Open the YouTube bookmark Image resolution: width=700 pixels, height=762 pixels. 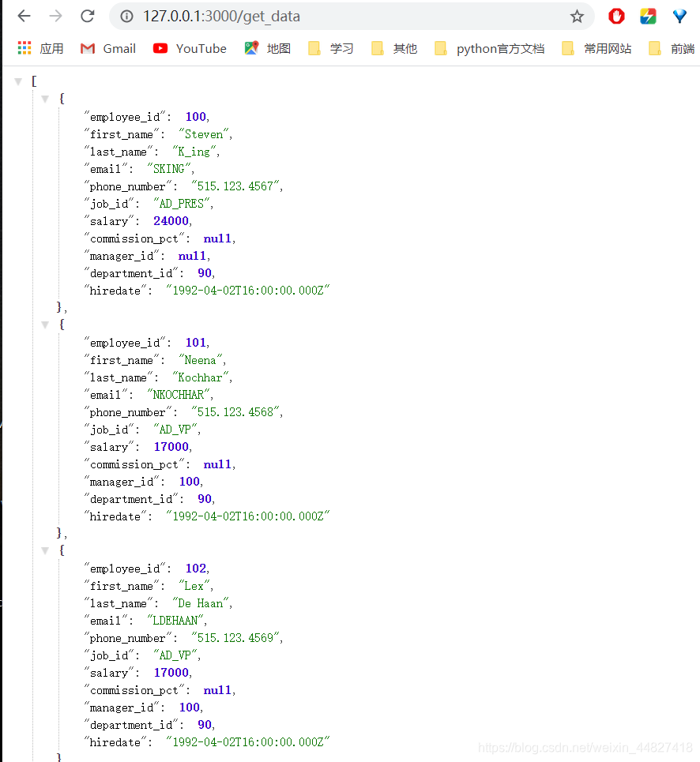(x=190, y=49)
